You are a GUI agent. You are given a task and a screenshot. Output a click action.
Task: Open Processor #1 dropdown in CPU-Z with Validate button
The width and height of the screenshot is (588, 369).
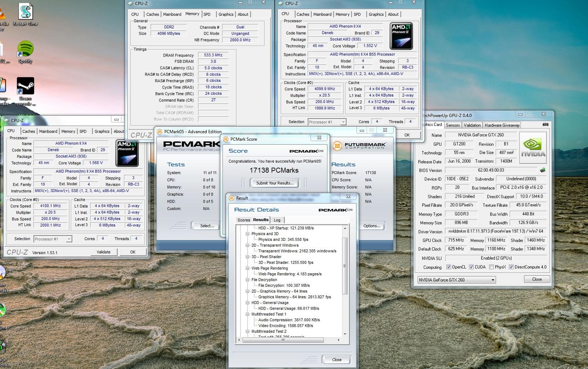point(53,239)
